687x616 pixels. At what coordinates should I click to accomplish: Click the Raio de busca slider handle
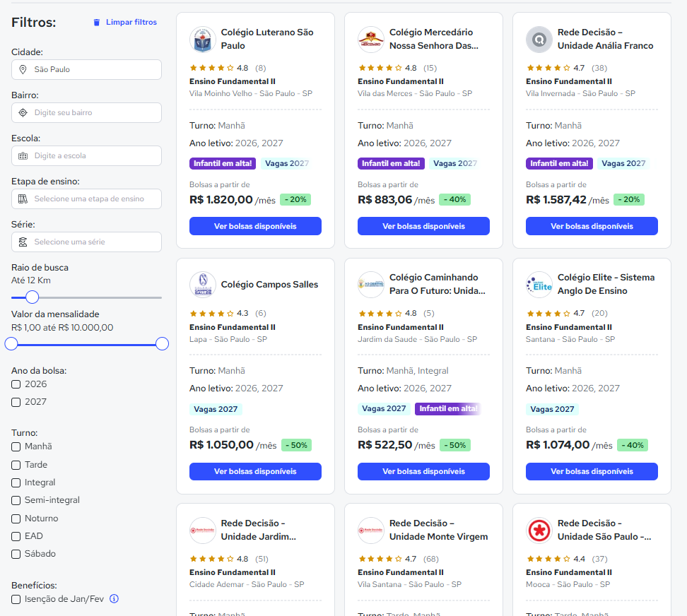tap(32, 297)
